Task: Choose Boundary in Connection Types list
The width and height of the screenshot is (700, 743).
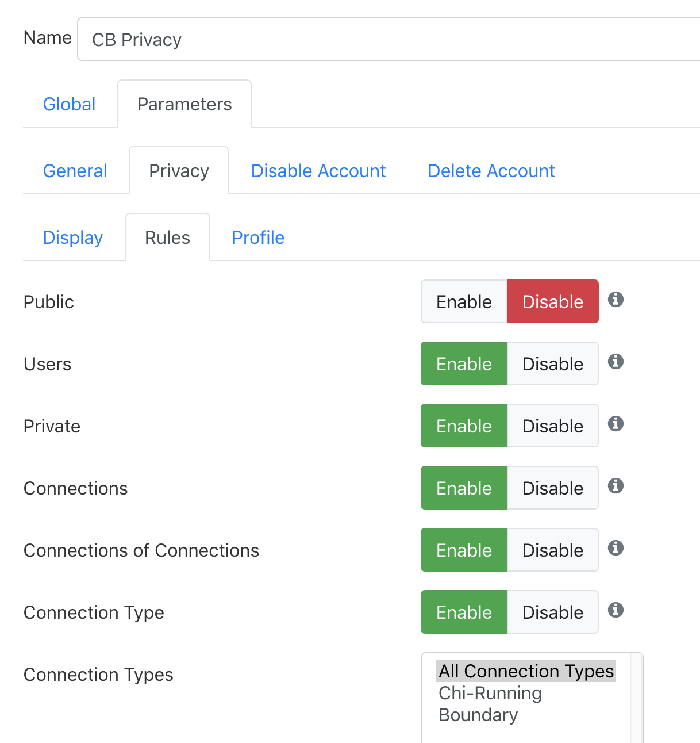Action: (478, 715)
